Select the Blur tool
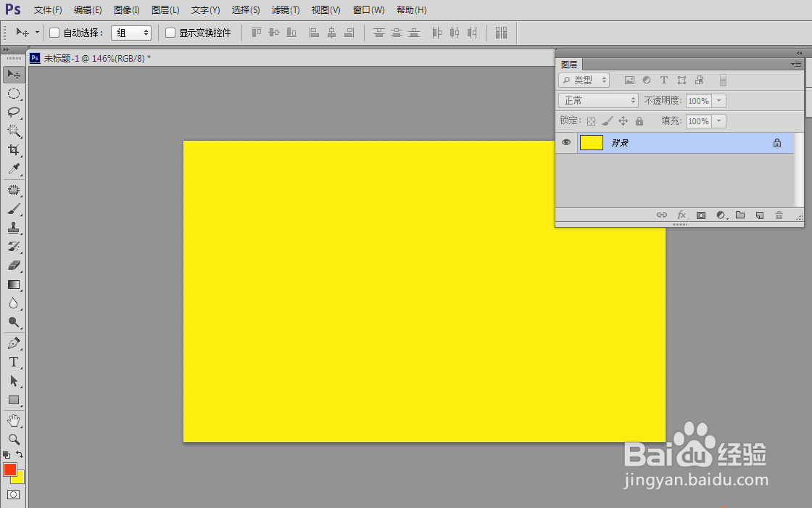 pyautogui.click(x=14, y=303)
